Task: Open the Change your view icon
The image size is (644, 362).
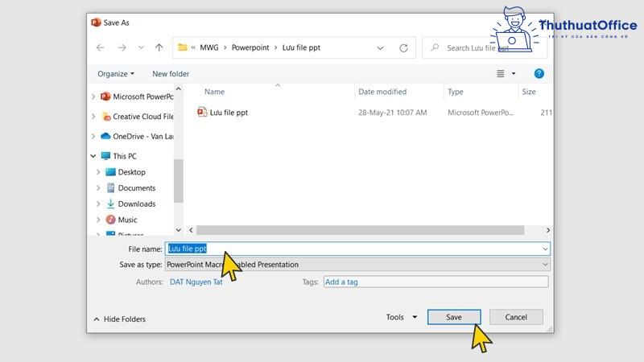Action: (x=501, y=74)
